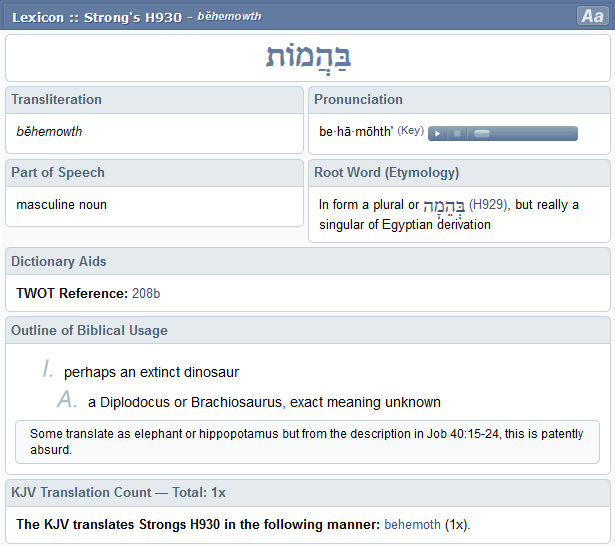
Task: Stop the pronunciation audio playback
Action: pos(456,133)
